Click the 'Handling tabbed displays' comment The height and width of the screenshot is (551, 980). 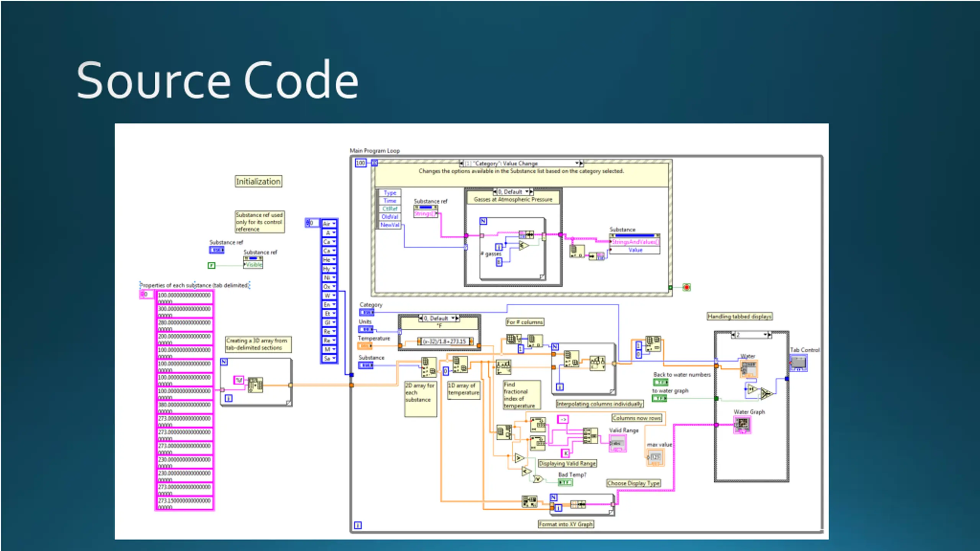click(739, 316)
